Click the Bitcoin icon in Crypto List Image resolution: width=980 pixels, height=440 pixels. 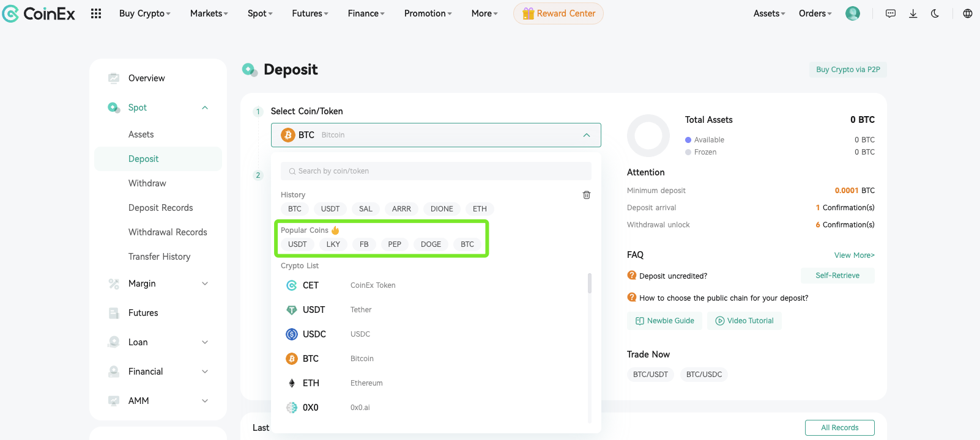[292, 359]
